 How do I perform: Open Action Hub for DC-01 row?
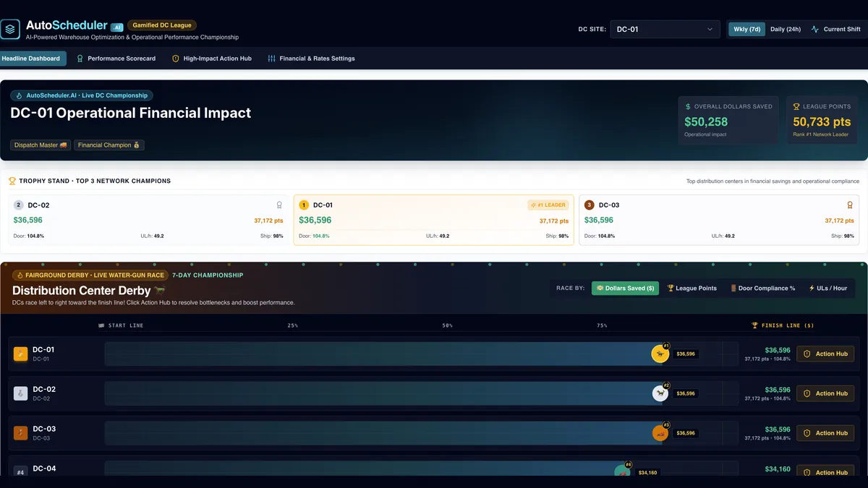click(x=825, y=354)
